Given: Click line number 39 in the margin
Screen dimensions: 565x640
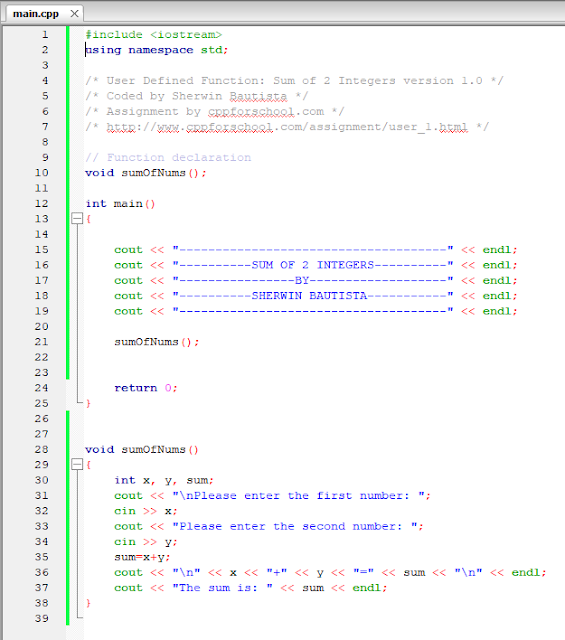Looking at the screenshot, I should point(42,618).
